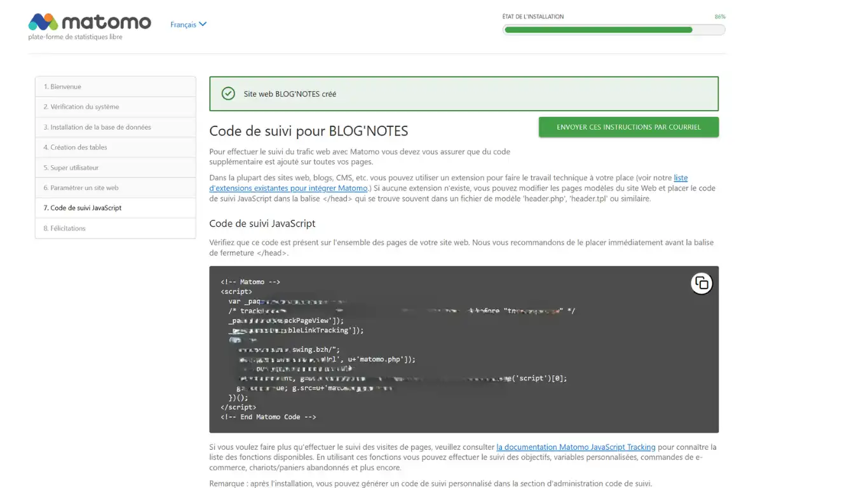Click the language dropdown chevron arrow
This screenshot has height=488, width=868.
pos(203,24)
